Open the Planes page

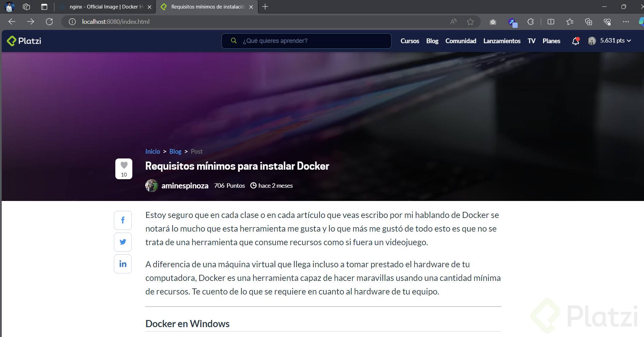551,41
